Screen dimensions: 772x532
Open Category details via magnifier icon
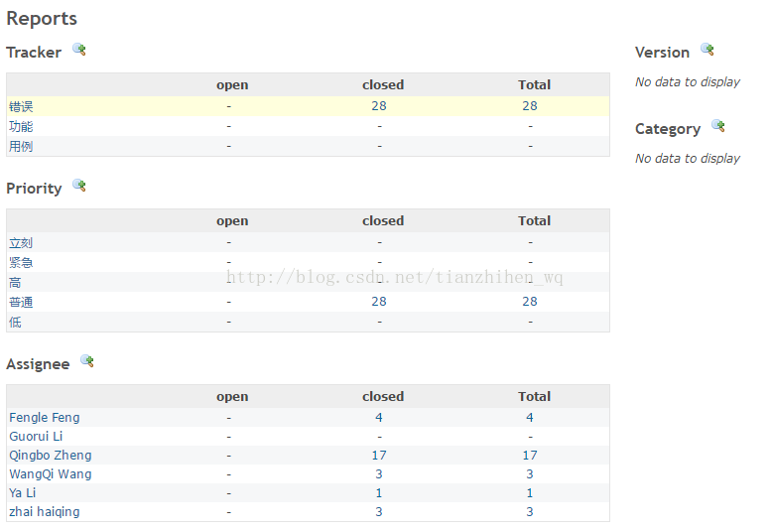(x=718, y=126)
